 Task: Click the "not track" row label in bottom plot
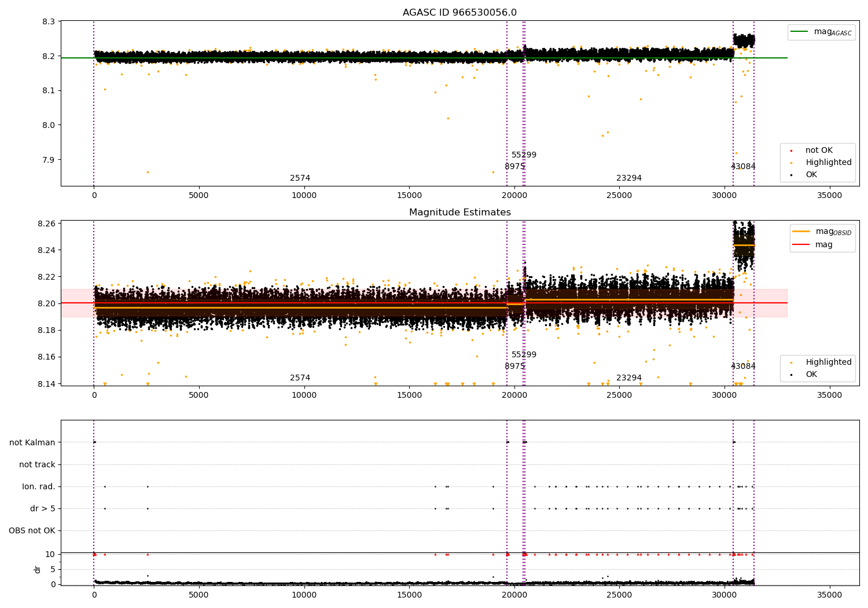click(x=37, y=464)
